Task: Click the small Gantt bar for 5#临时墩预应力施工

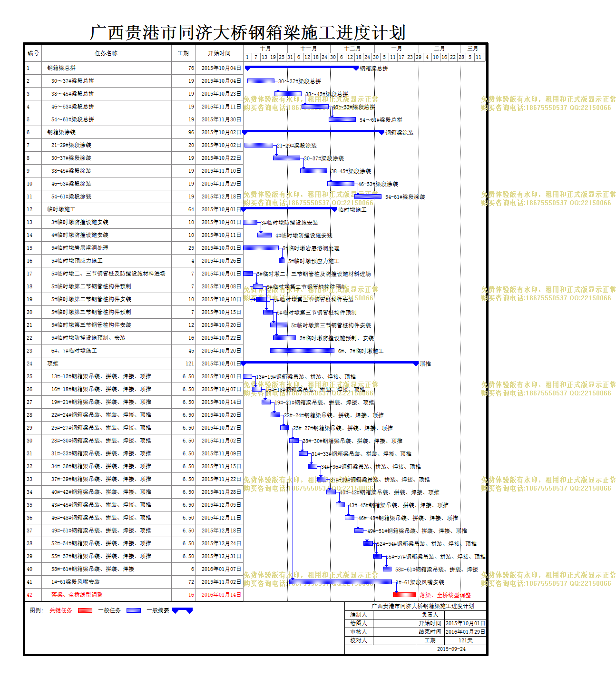Action: [x=282, y=261]
